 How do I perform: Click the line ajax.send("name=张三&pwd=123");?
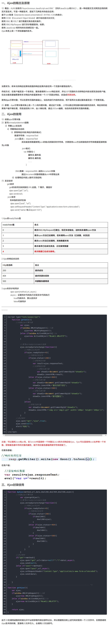26,210
